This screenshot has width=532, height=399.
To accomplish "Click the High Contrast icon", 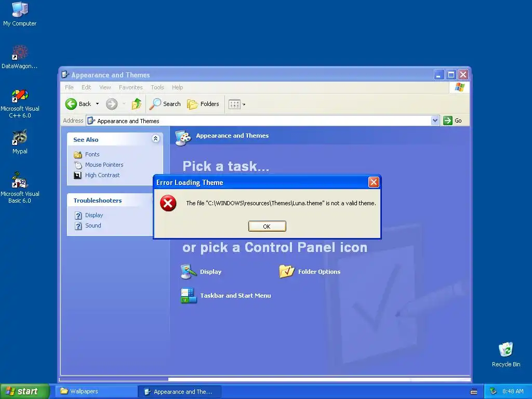I will click(x=78, y=176).
